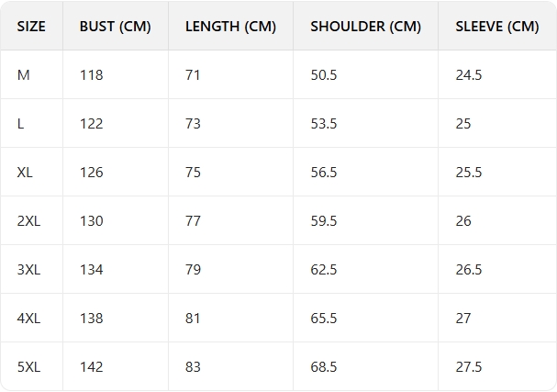Select the sleeve value 26 for 2XL
This screenshot has height=392, width=557.
(x=463, y=221)
